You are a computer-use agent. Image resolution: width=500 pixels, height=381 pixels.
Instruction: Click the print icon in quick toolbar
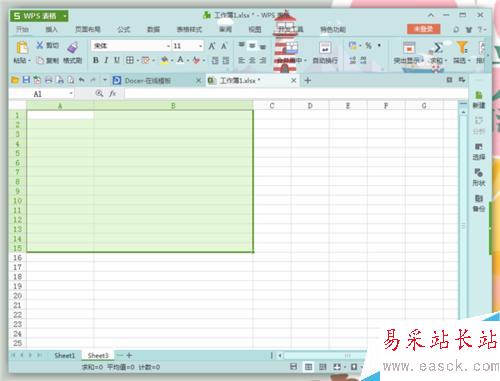click(x=48, y=80)
